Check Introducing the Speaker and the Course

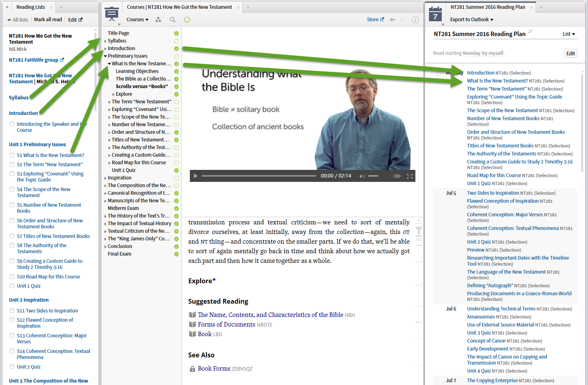click(x=12, y=124)
